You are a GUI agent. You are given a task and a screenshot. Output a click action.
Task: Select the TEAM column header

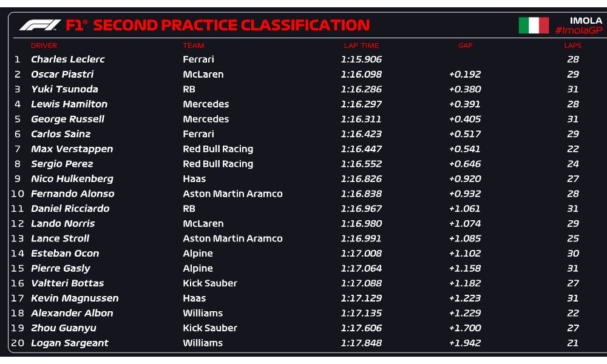(194, 45)
